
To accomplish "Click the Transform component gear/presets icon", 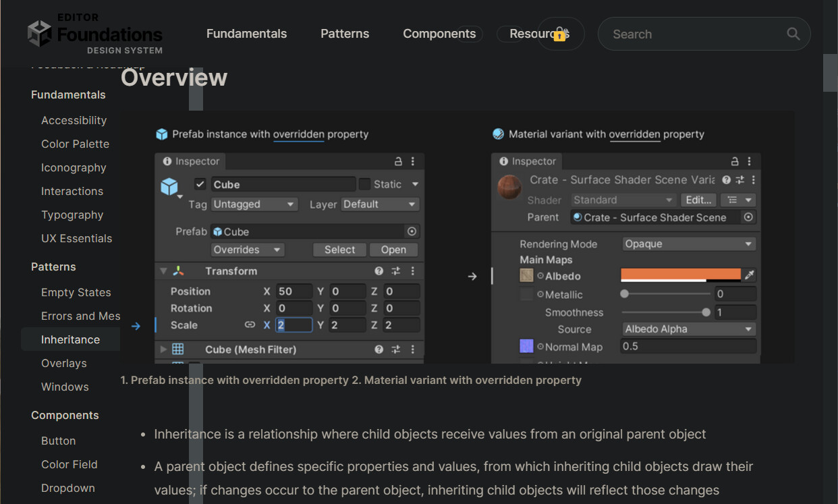I will point(397,271).
